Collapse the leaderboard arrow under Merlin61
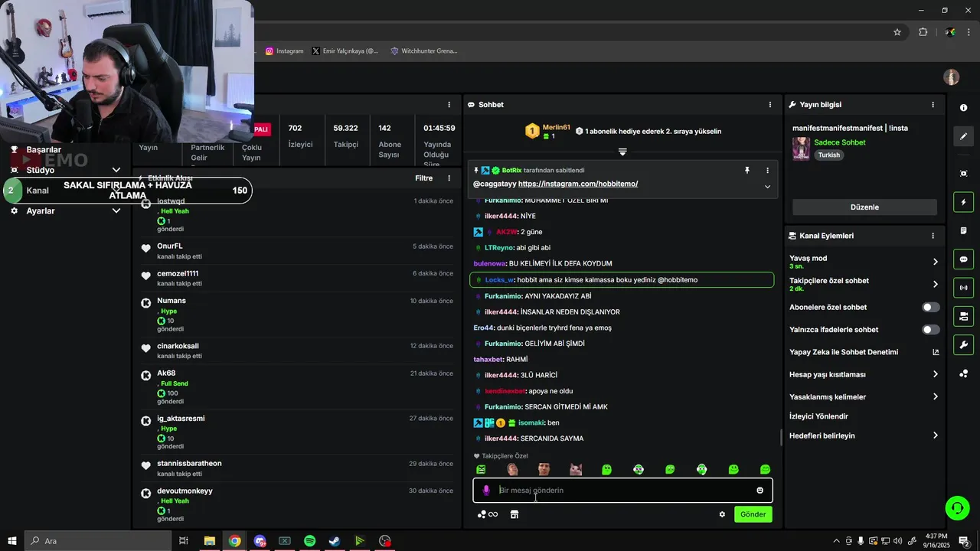This screenshot has height=551, width=980. click(x=622, y=152)
